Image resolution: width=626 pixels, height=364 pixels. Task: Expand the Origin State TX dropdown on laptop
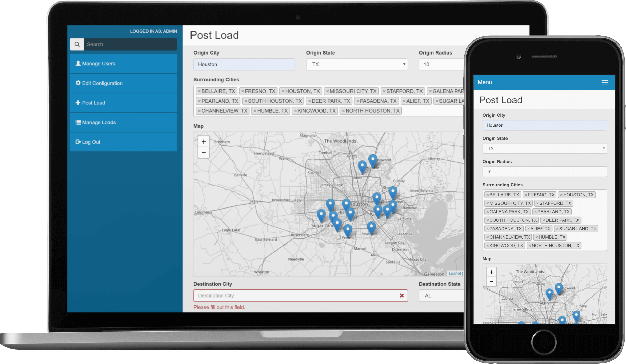pos(357,64)
